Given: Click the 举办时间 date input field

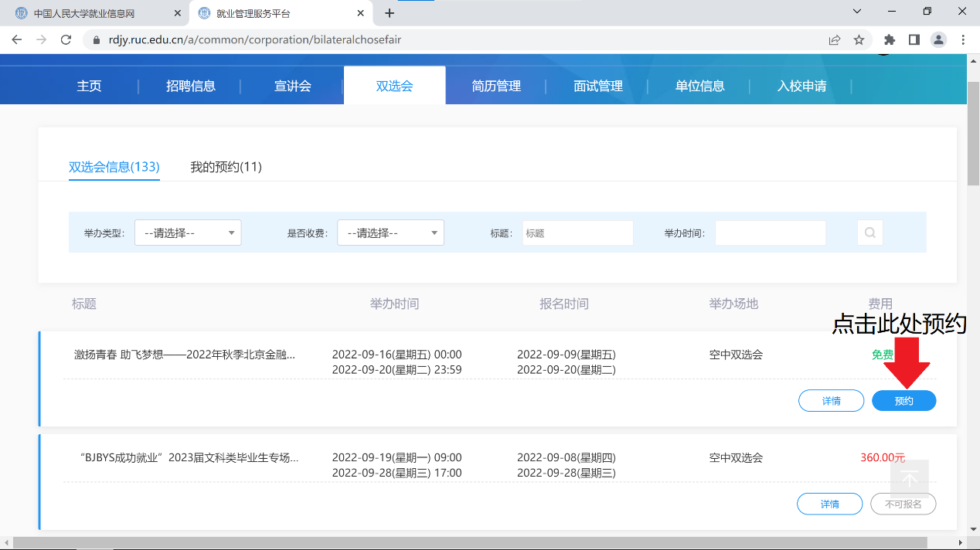Looking at the screenshot, I should point(770,233).
